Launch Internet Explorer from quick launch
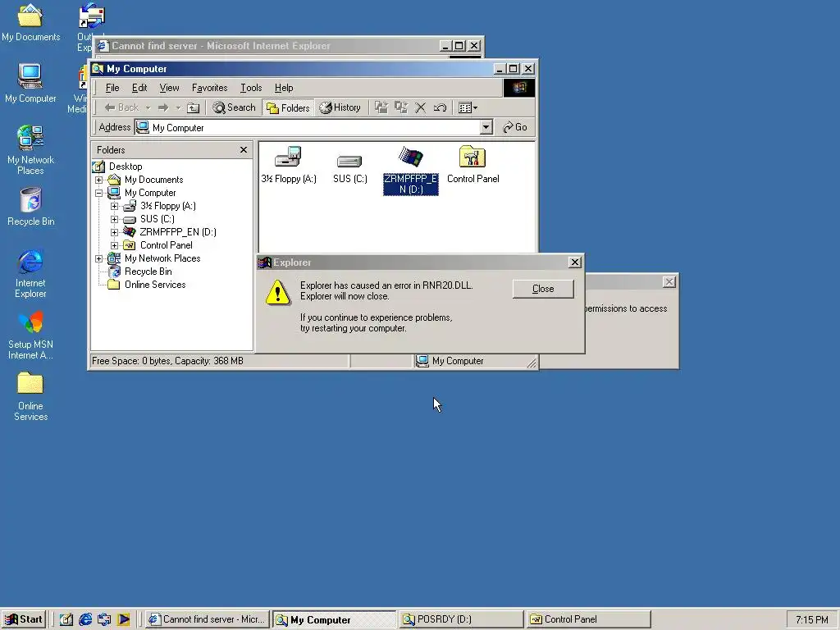The image size is (840, 630). 85,620
